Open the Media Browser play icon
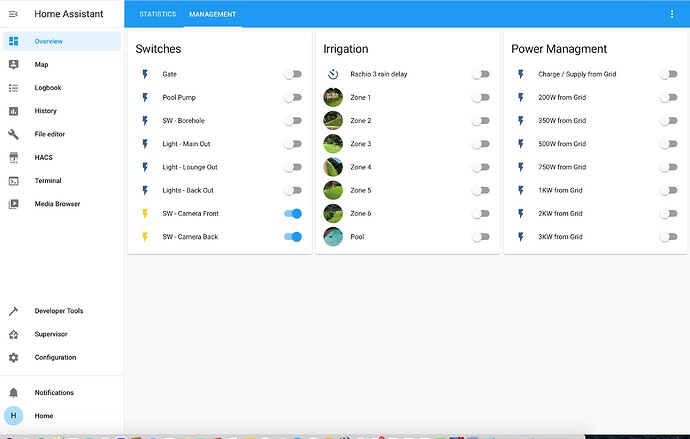 coord(14,204)
